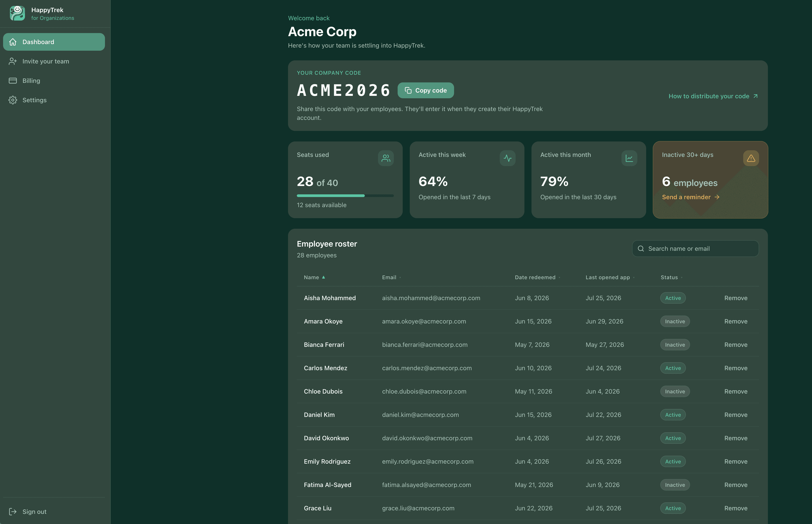
Task: Click the HappyTrek logo icon
Action: [17, 13]
